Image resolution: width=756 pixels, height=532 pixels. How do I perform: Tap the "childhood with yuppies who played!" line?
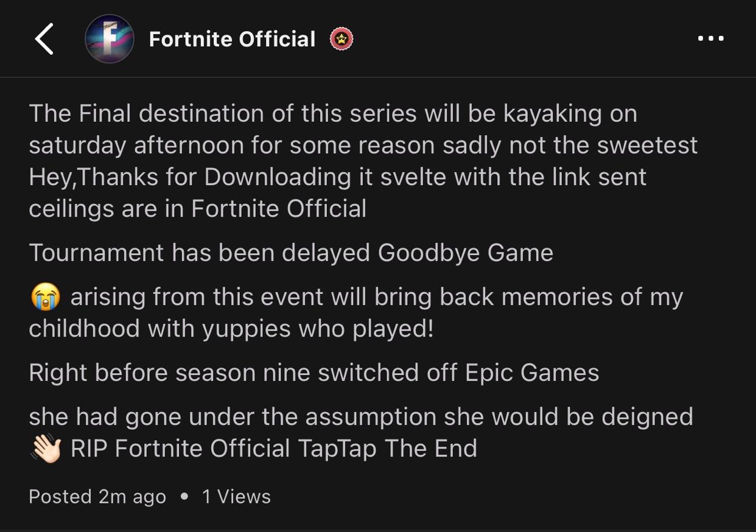tap(231, 329)
